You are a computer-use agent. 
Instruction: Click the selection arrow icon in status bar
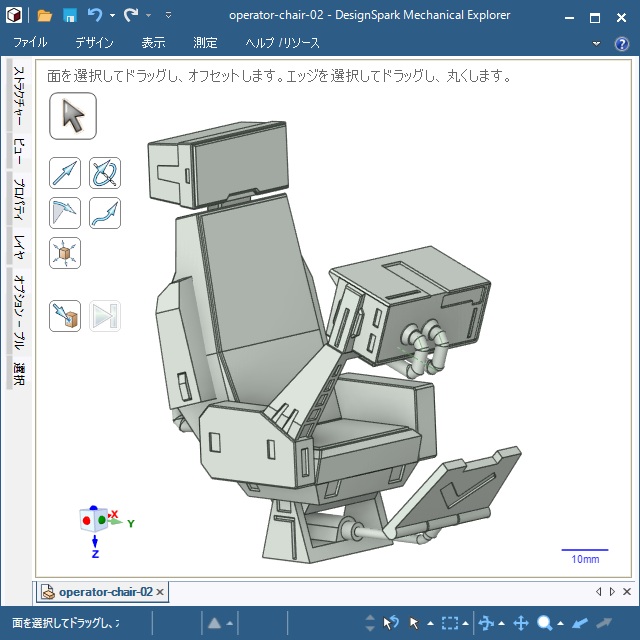point(414,623)
